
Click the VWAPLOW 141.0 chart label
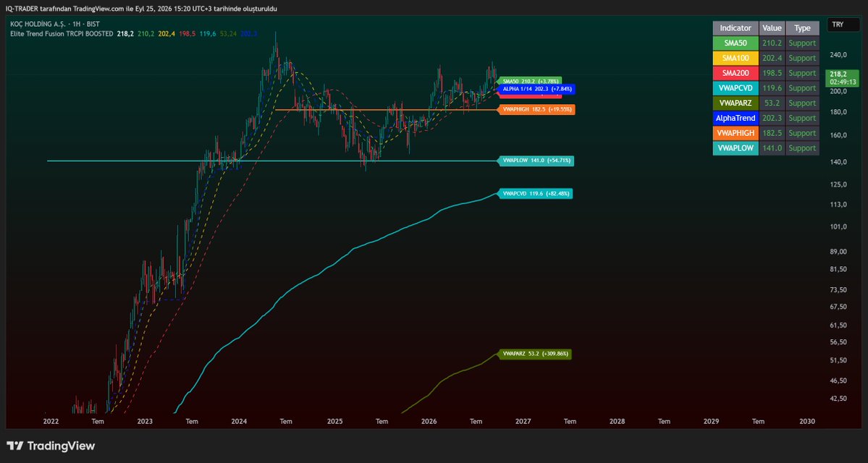(535, 161)
